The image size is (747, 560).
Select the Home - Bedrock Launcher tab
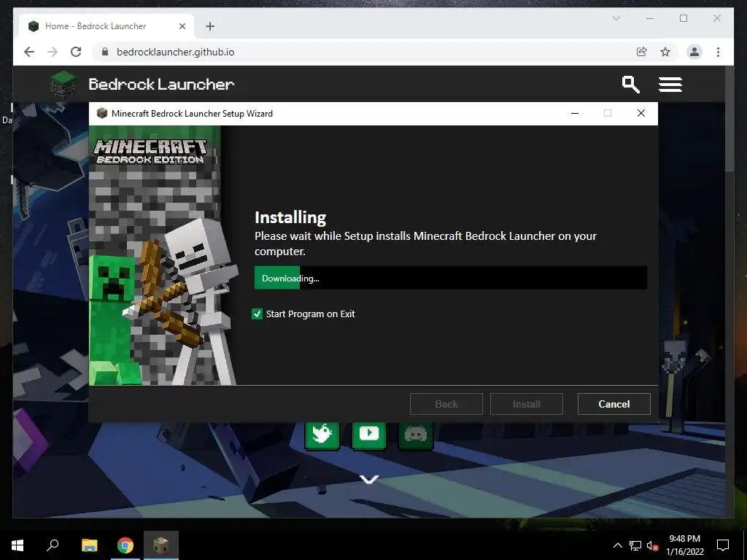(107, 26)
